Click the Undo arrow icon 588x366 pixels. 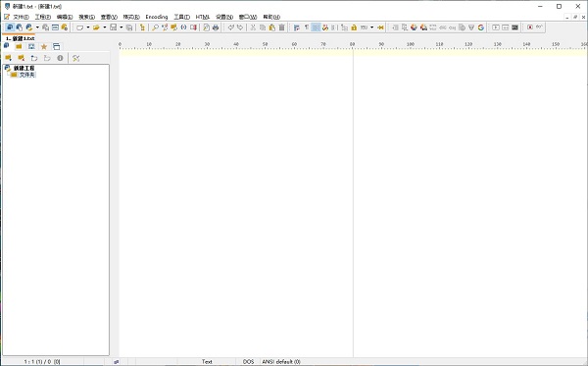(x=231, y=27)
